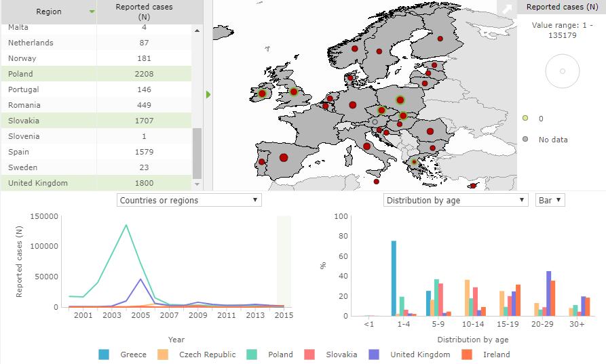Click the red dot on Bulgaria
Screen dimensions: 606x364
432,148
